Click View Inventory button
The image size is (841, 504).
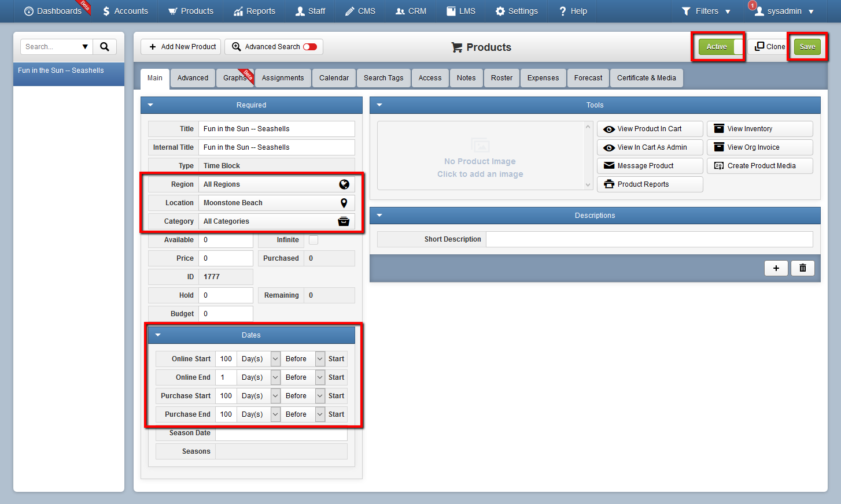click(x=759, y=129)
